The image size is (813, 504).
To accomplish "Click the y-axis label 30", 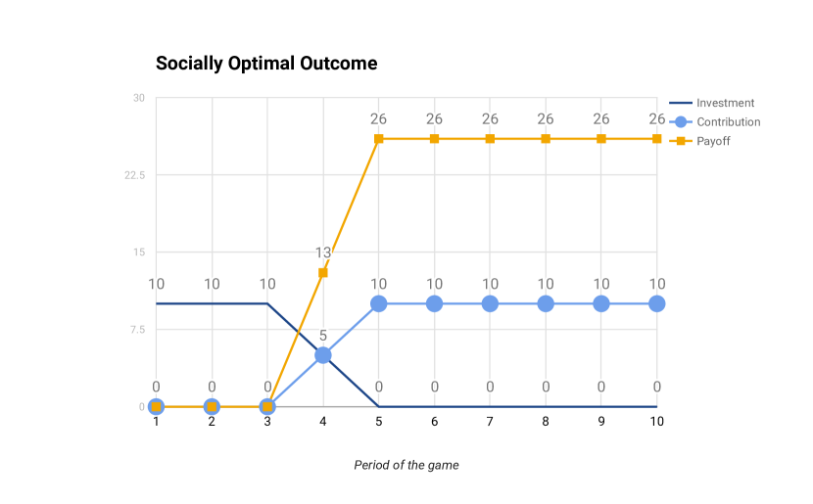I will pos(139,98).
